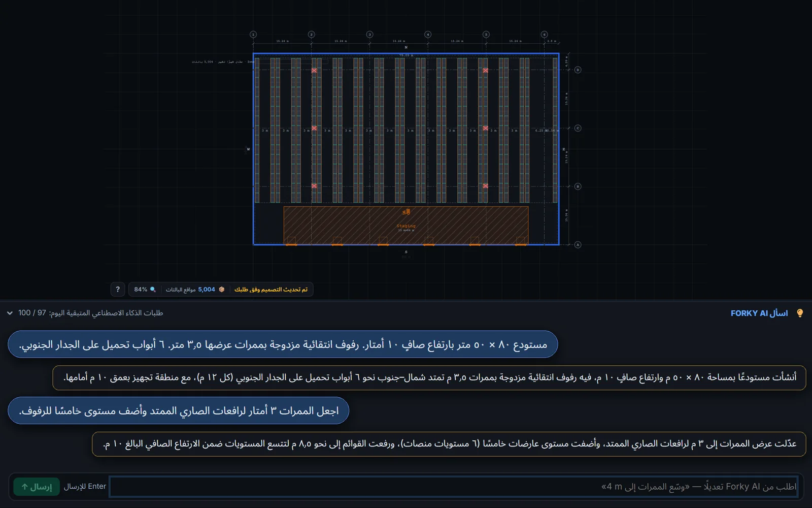
Task: Select column blocker X at grid 2 and C
Action: [x=314, y=128]
